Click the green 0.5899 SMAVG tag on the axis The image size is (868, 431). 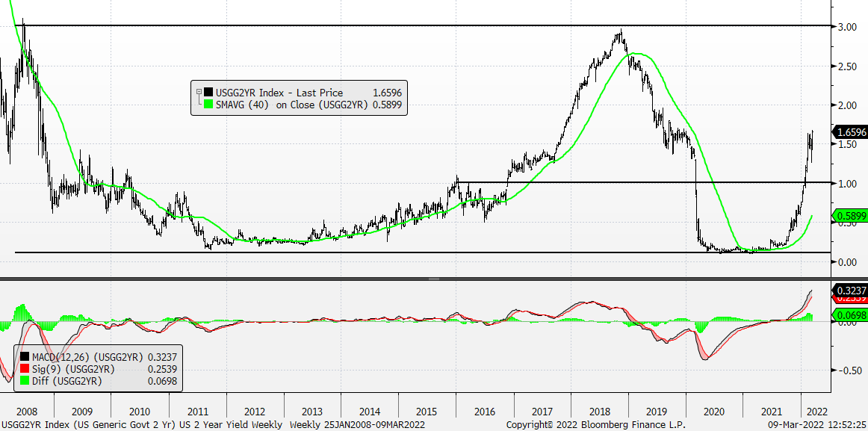tap(850, 215)
